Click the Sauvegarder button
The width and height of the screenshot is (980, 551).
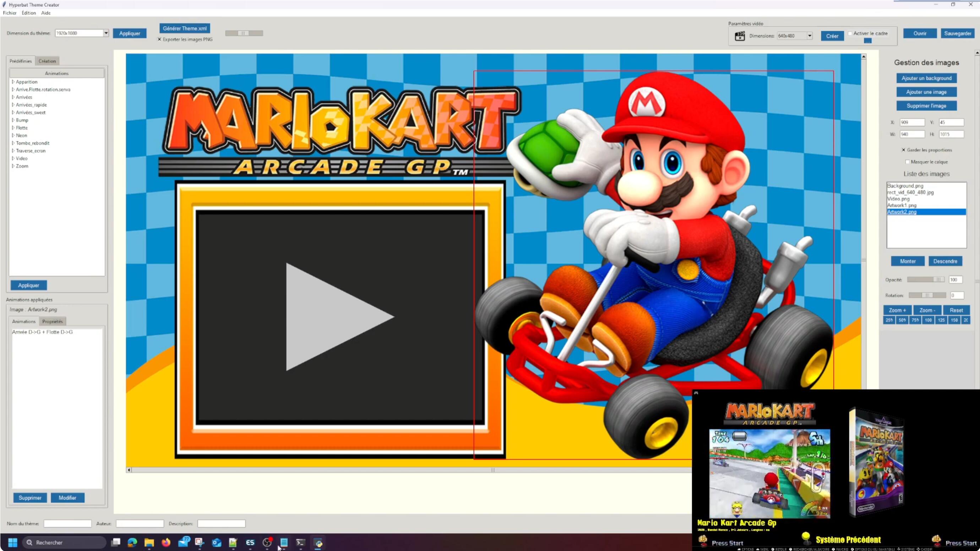(x=958, y=33)
